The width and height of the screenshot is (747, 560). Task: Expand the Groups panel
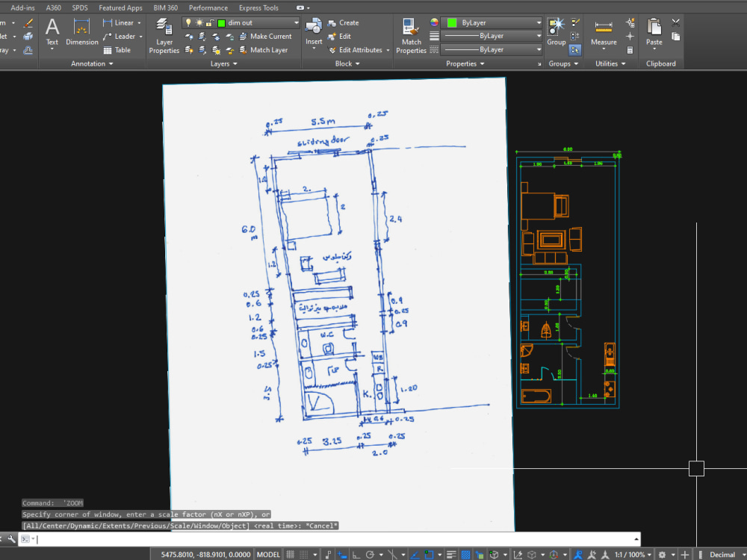pos(563,63)
